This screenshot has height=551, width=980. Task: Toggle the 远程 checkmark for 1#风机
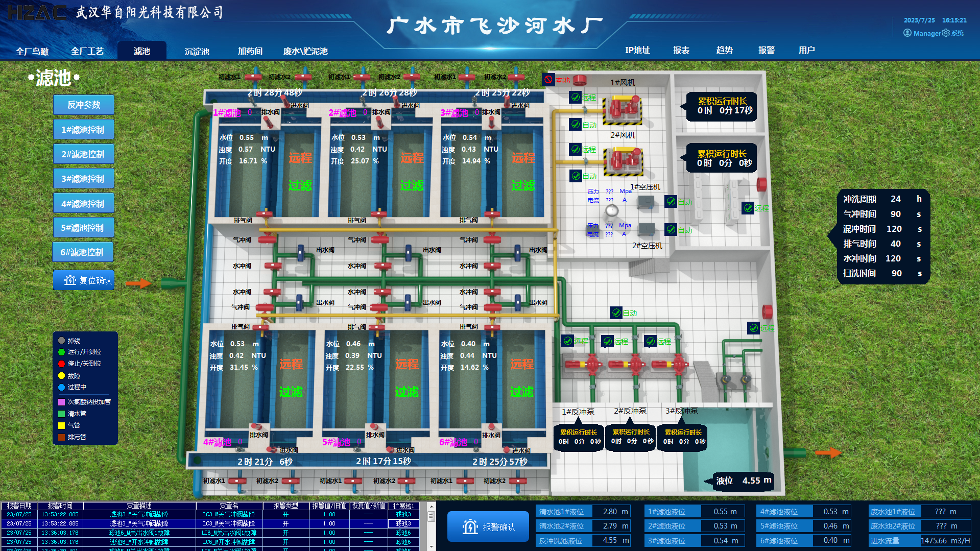point(576,97)
